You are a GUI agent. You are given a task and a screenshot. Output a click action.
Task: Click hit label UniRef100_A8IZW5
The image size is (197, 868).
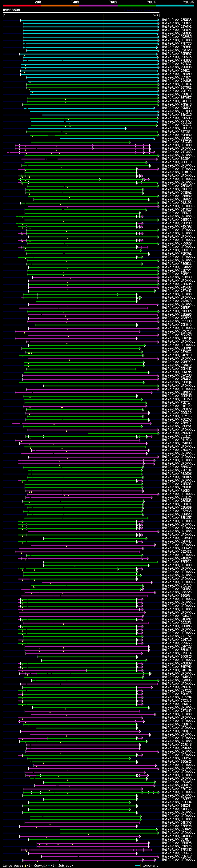[177, 142]
